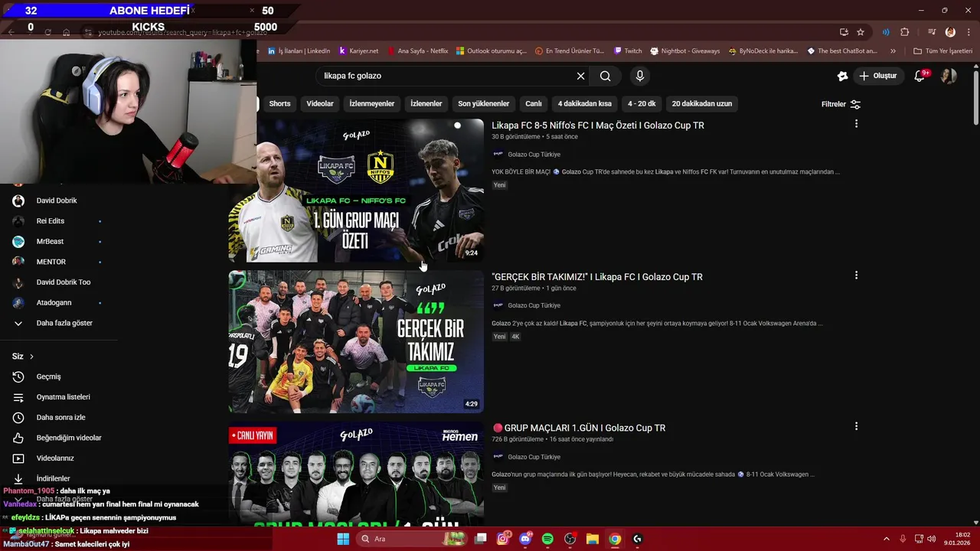Open the Nightbot - Giveaways bookmark

coord(685,51)
